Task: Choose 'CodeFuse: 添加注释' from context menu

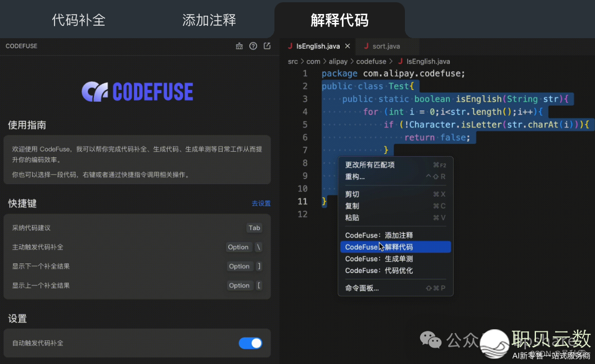Action: [x=379, y=235]
